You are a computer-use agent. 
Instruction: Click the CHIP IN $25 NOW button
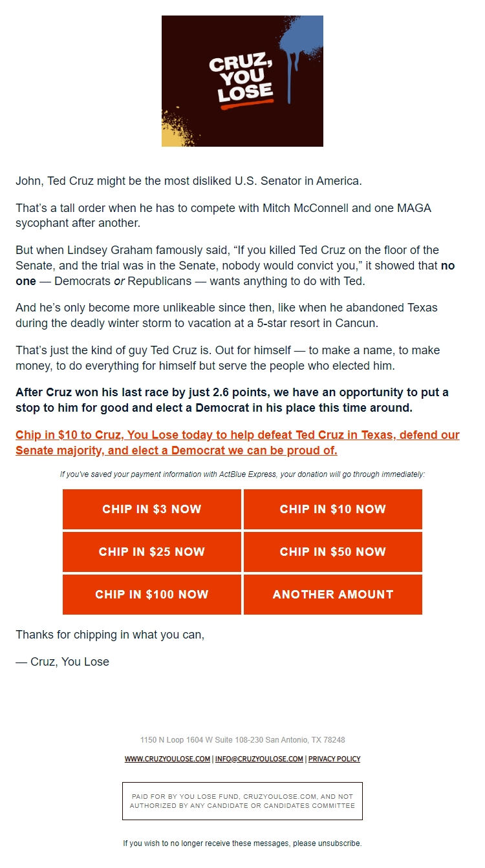(x=151, y=552)
